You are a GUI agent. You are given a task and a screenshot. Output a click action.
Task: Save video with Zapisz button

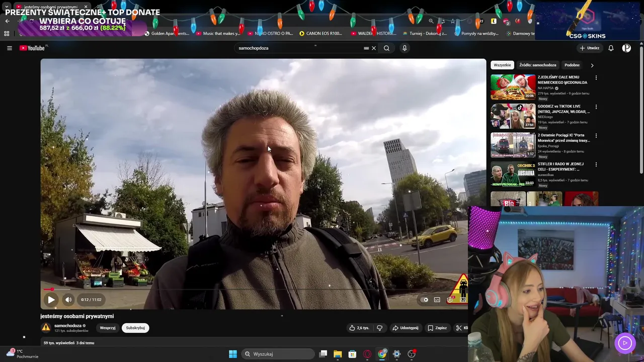pos(437,328)
